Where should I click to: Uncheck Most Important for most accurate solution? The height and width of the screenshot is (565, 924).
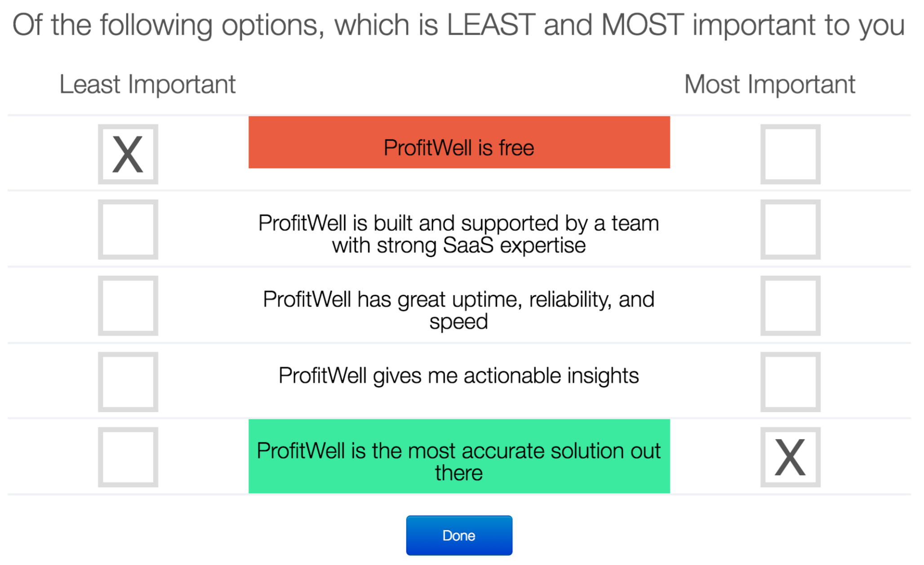pyautogui.click(x=790, y=457)
